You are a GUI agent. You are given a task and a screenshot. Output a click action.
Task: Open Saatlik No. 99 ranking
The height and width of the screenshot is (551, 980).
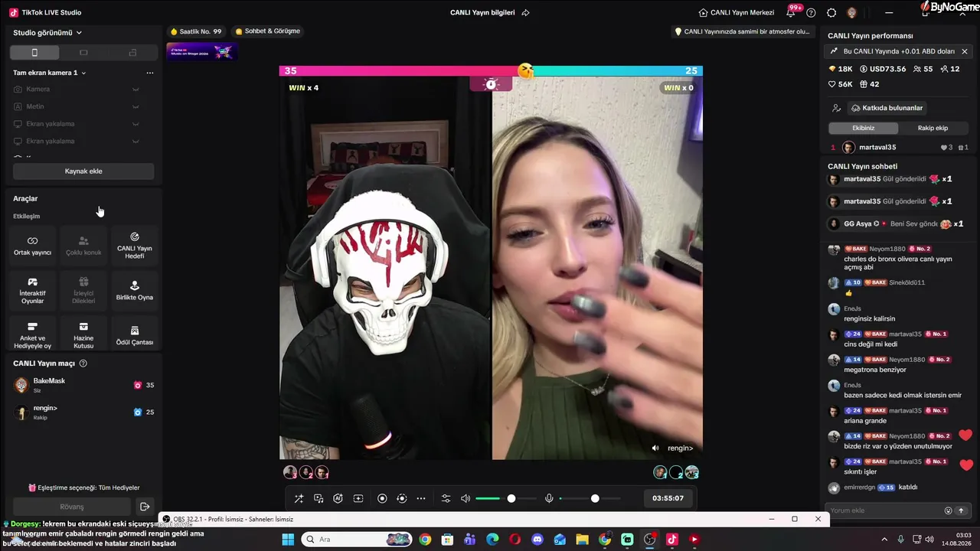click(x=196, y=31)
